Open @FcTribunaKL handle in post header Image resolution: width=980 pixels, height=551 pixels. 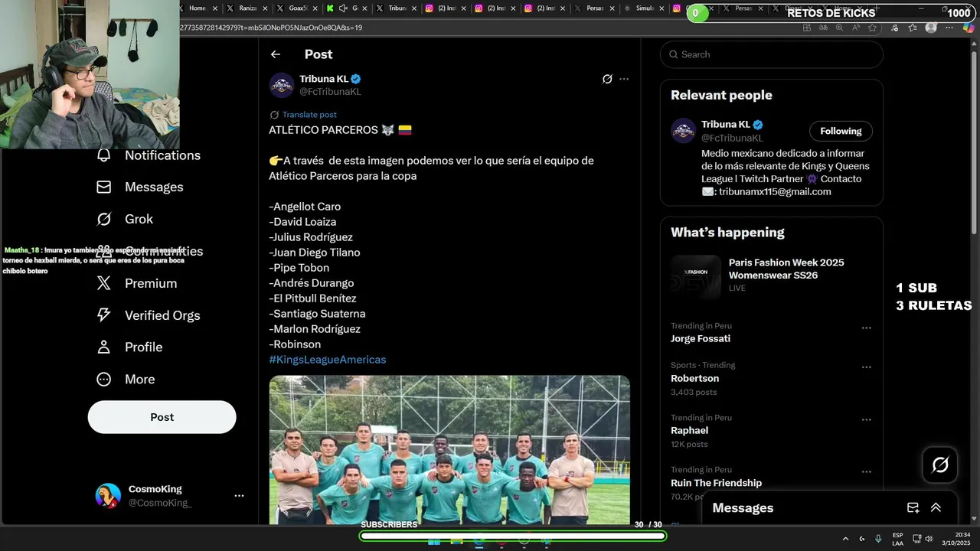tap(330, 92)
